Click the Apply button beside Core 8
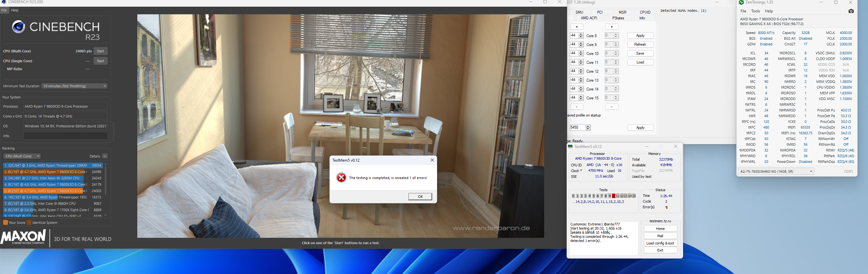868x274 pixels. (640, 36)
